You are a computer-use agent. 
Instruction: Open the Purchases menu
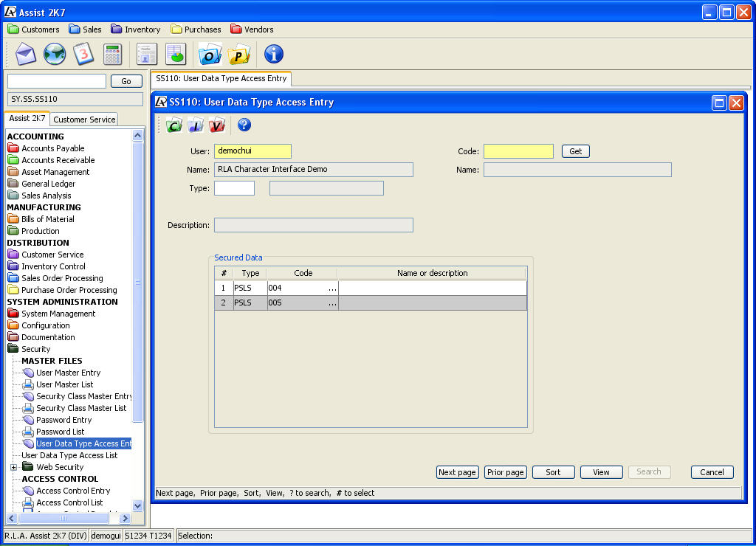tap(196, 30)
